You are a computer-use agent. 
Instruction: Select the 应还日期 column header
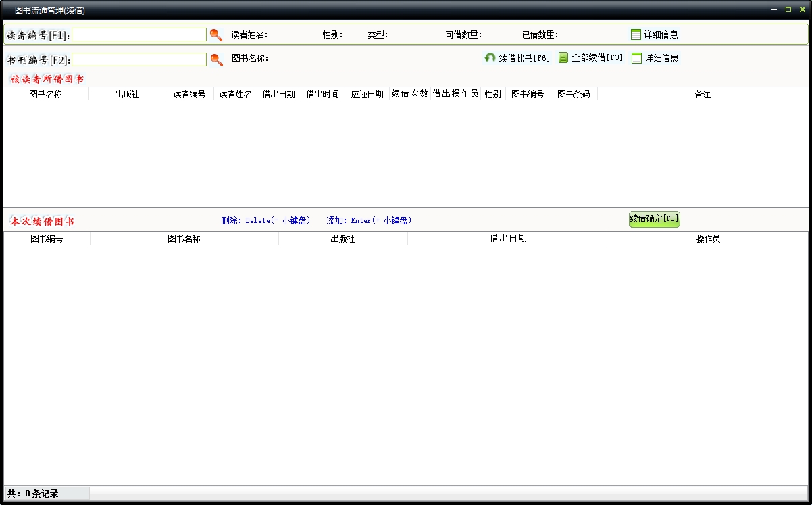[x=367, y=95]
